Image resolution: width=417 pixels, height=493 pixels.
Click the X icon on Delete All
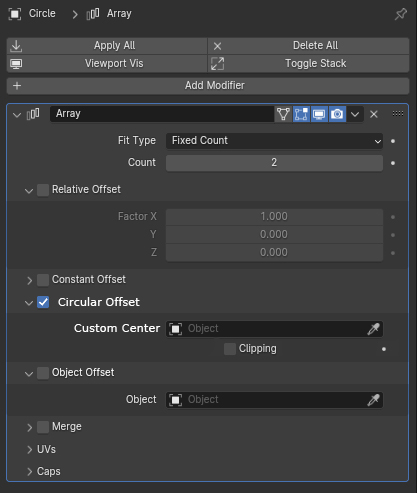(217, 46)
